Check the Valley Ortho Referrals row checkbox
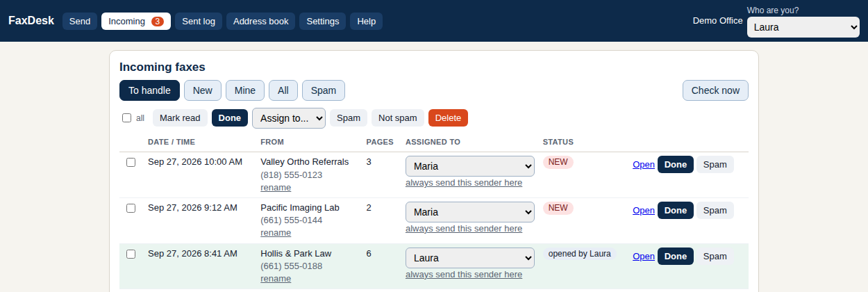 point(131,162)
